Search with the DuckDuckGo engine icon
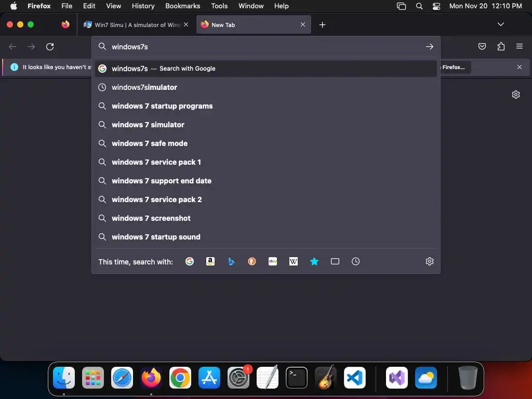The width and height of the screenshot is (532, 399). click(x=252, y=261)
